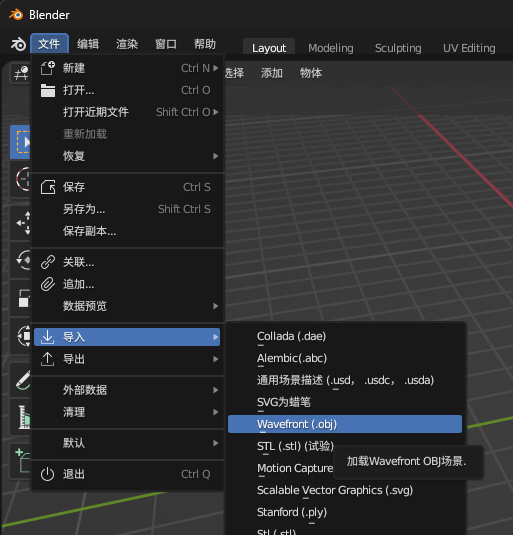513x535 pixels.
Task: Open the 窗口 menu
Action: coord(166,44)
